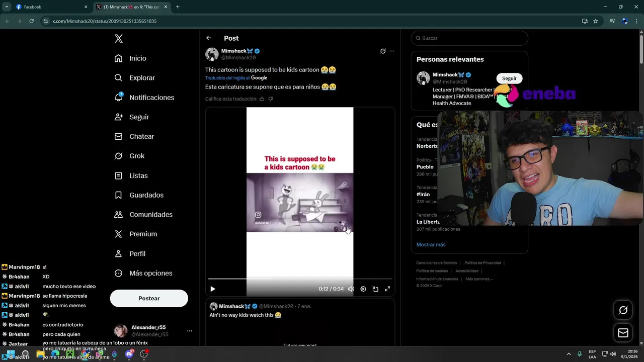Go back with the Post arrow
This screenshot has width=644, height=362.
pyautogui.click(x=209, y=38)
